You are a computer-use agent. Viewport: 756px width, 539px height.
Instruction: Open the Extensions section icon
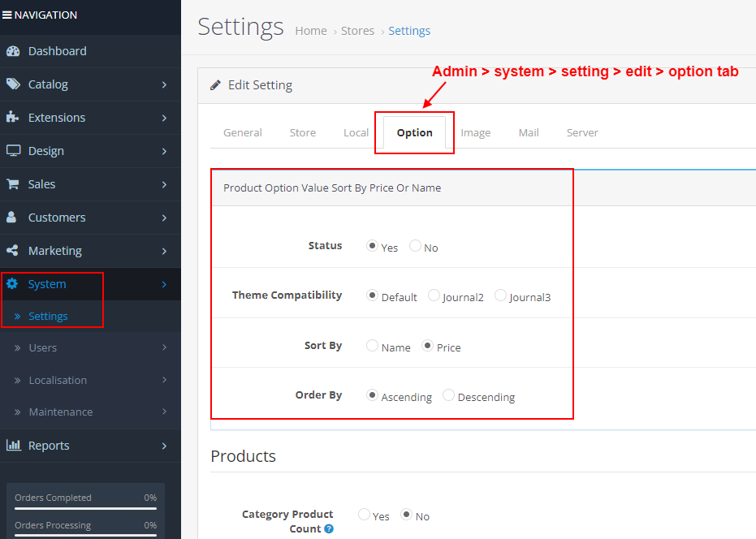coord(15,117)
